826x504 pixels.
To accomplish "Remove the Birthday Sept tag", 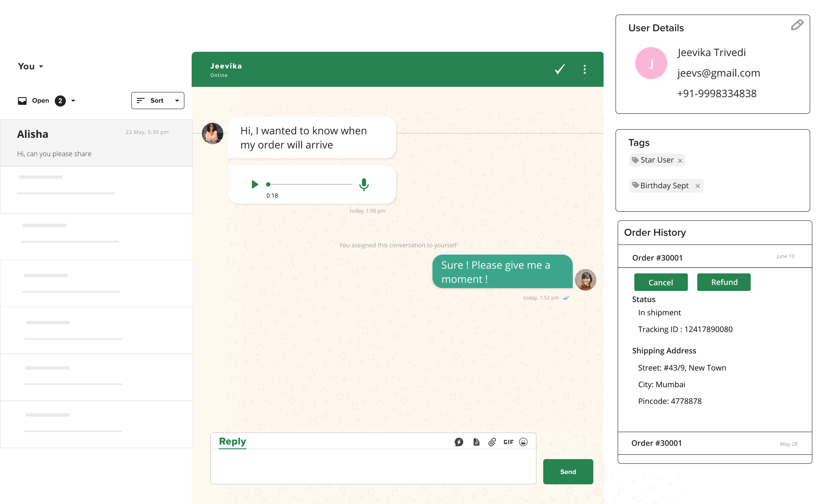I will click(698, 186).
